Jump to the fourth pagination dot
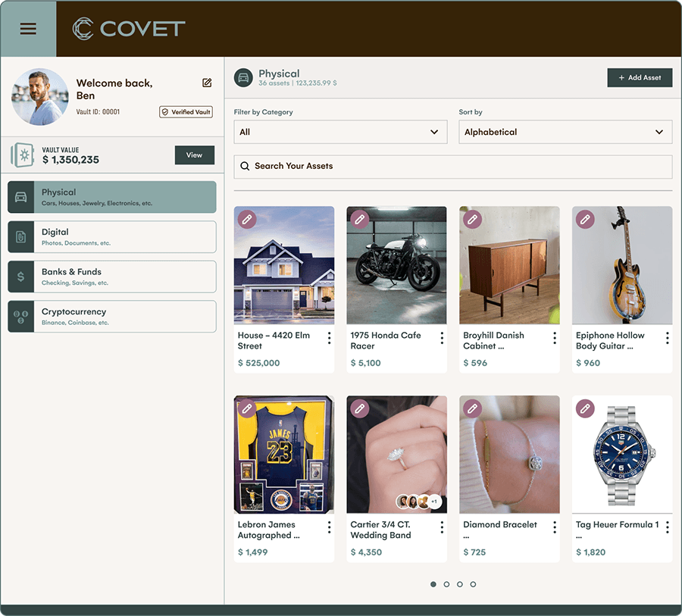This screenshot has width=682, height=616. click(x=473, y=584)
